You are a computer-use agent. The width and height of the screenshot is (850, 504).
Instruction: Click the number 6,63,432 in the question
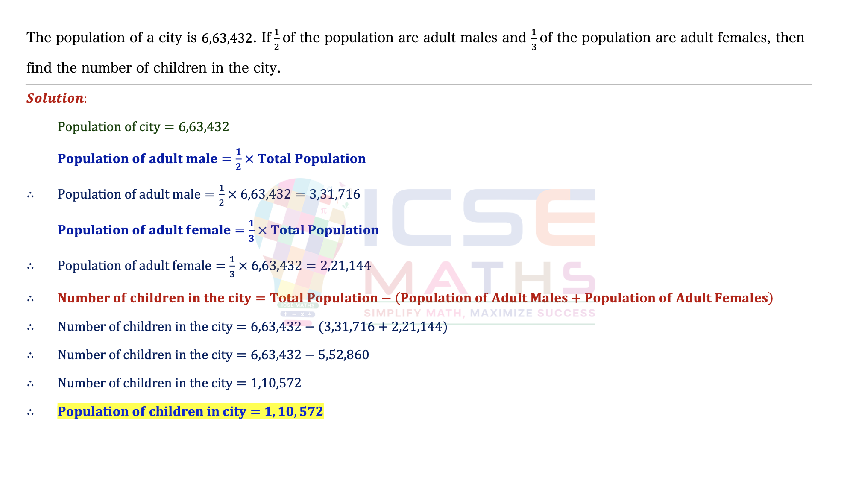[x=227, y=38]
